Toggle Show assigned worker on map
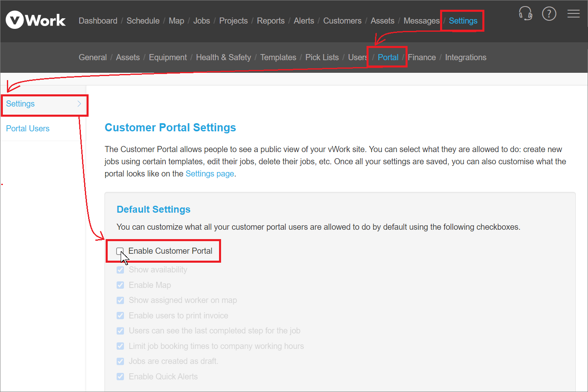The width and height of the screenshot is (588, 392). (x=120, y=301)
